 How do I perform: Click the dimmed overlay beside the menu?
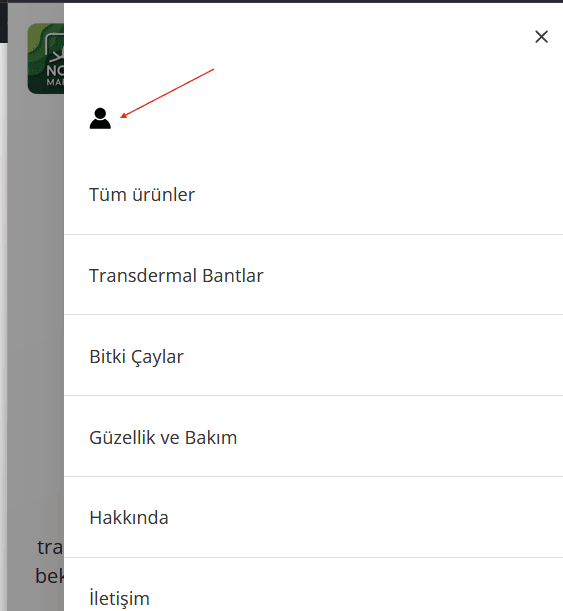pyautogui.click(x=35, y=312)
